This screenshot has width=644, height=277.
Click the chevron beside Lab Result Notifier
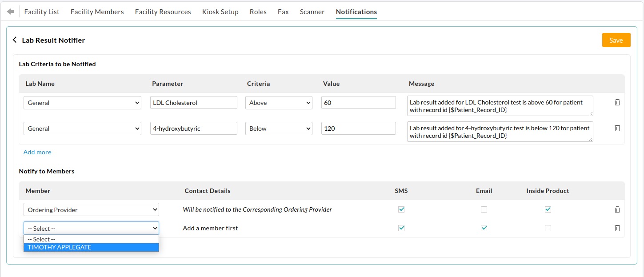point(15,40)
